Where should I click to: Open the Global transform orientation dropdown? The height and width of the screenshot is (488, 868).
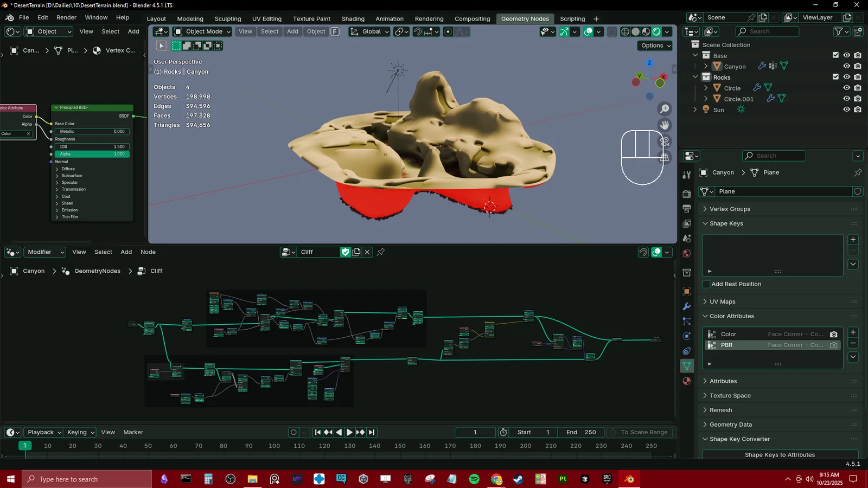coord(370,31)
